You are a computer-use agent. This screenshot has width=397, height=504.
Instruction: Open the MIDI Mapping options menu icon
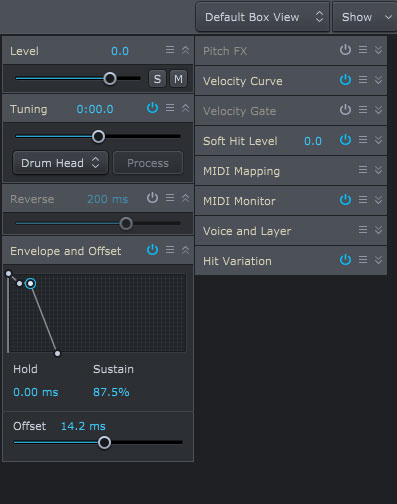point(363,170)
